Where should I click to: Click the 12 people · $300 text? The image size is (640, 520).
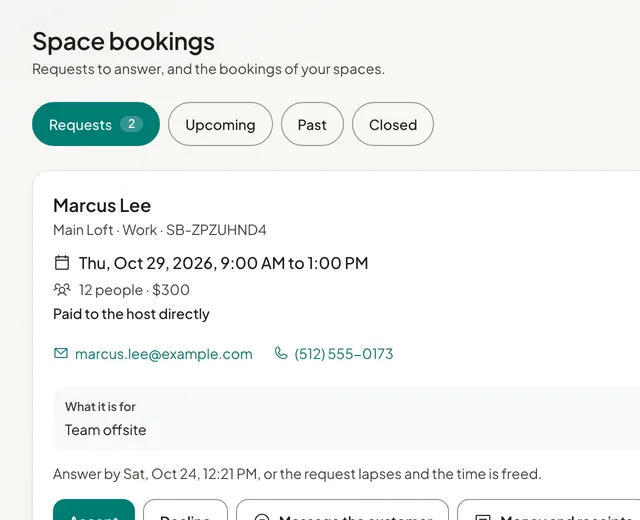tap(134, 290)
